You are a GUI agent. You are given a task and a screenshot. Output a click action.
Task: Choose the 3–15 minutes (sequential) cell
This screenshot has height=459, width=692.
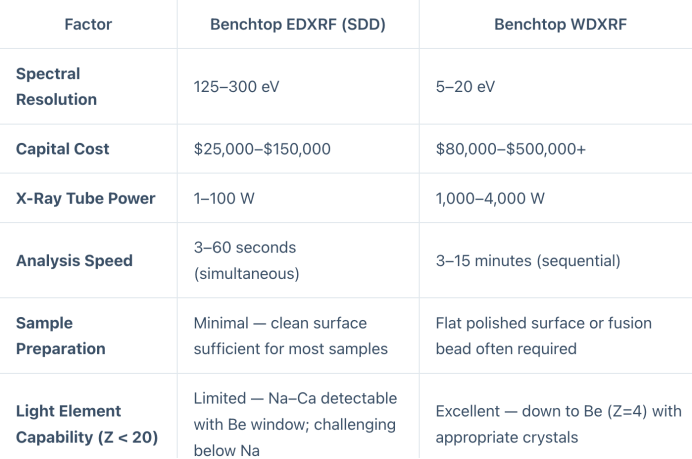click(528, 261)
